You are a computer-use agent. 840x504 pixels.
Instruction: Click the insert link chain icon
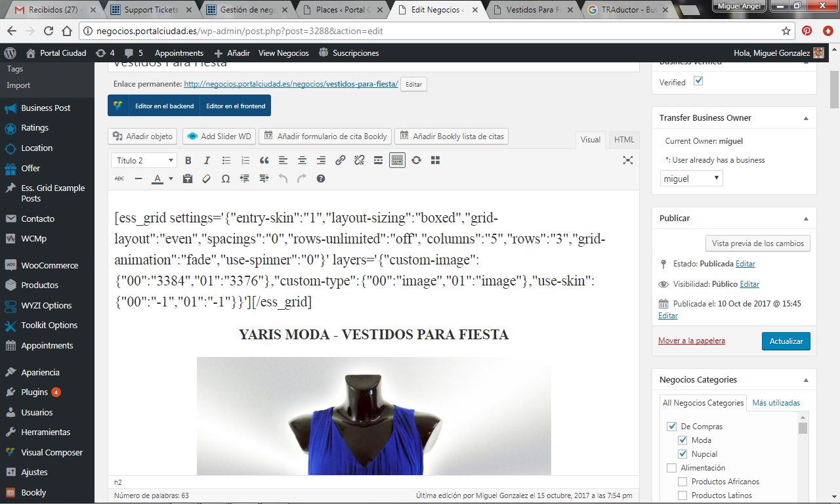(340, 161)
